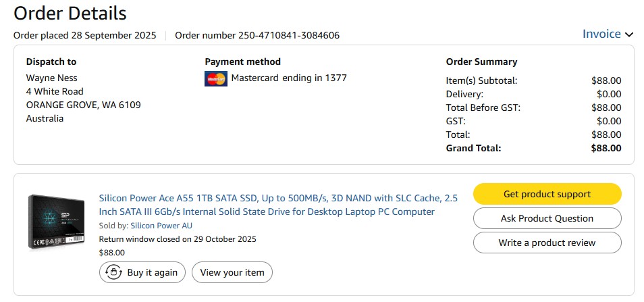This screenshot has width=644, height=302.
Task: Click the Return window closed notice
Action: (x=178, y=239)
